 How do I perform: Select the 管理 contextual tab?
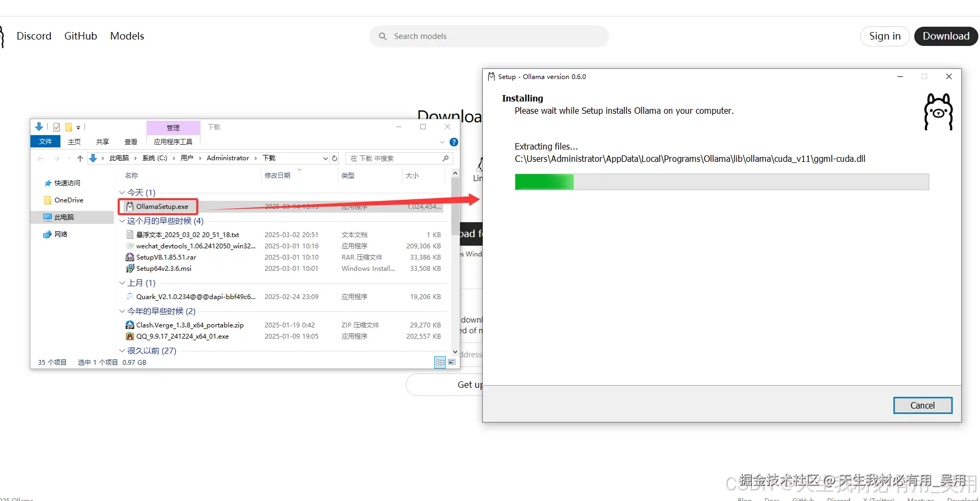pos(173,128)
